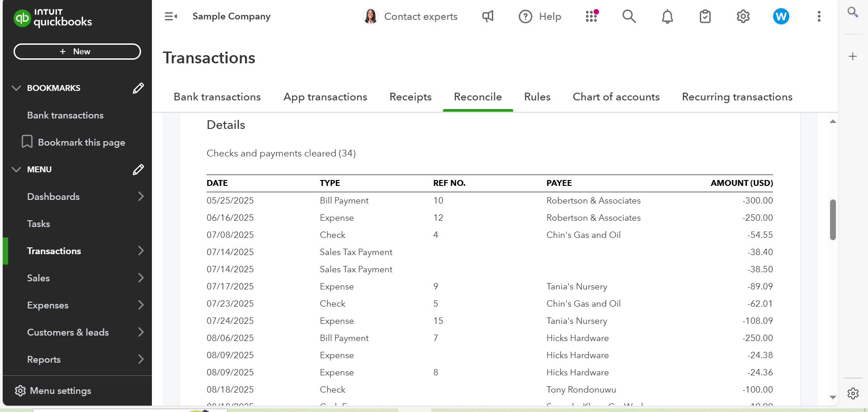Open the gear settings in header
Image resolution: width=868 pixels, height=412 pixels.
[x=743, y=17]
